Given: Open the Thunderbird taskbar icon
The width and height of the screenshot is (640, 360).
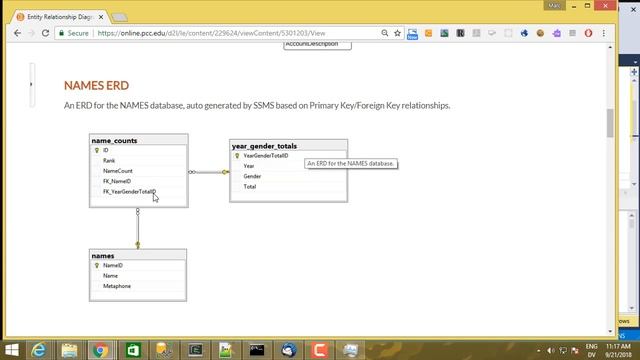Looking at the screenshot, I should (288, 350).
